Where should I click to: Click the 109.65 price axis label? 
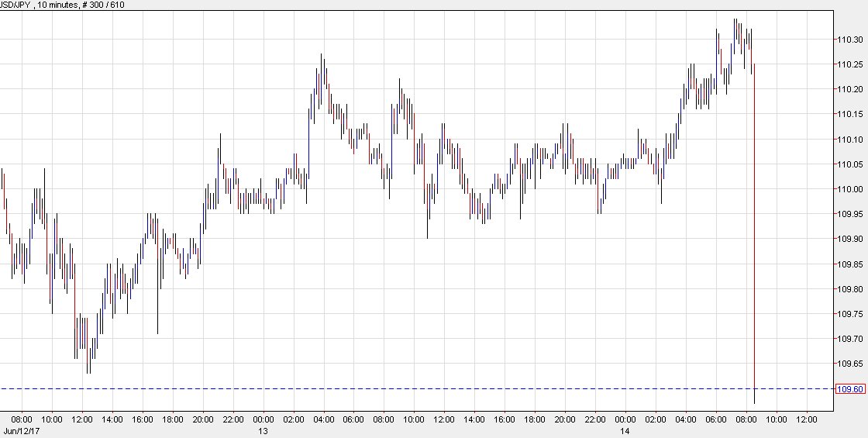(x=849, y=364)
